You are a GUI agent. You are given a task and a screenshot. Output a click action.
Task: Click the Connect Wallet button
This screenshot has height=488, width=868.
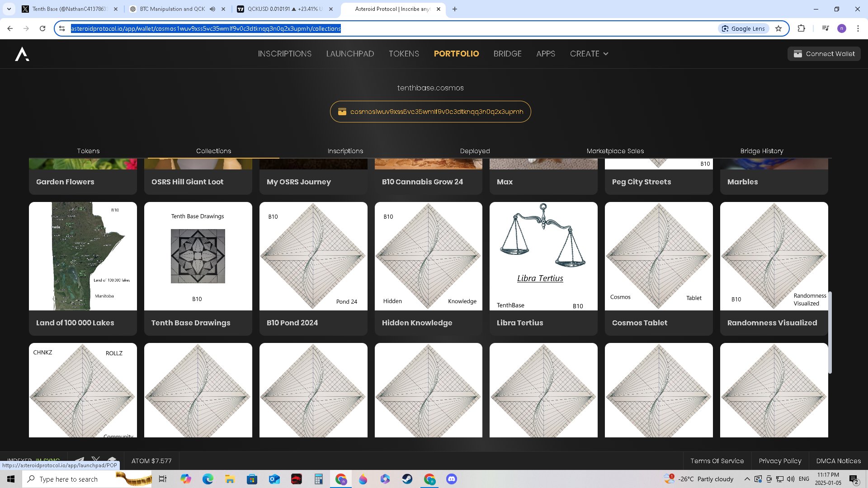[824, 54]
